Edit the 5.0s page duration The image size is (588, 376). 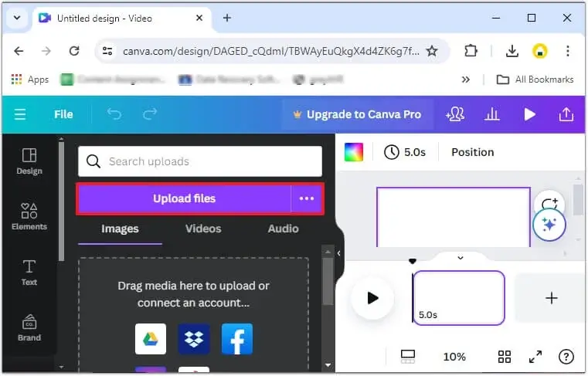405,152
